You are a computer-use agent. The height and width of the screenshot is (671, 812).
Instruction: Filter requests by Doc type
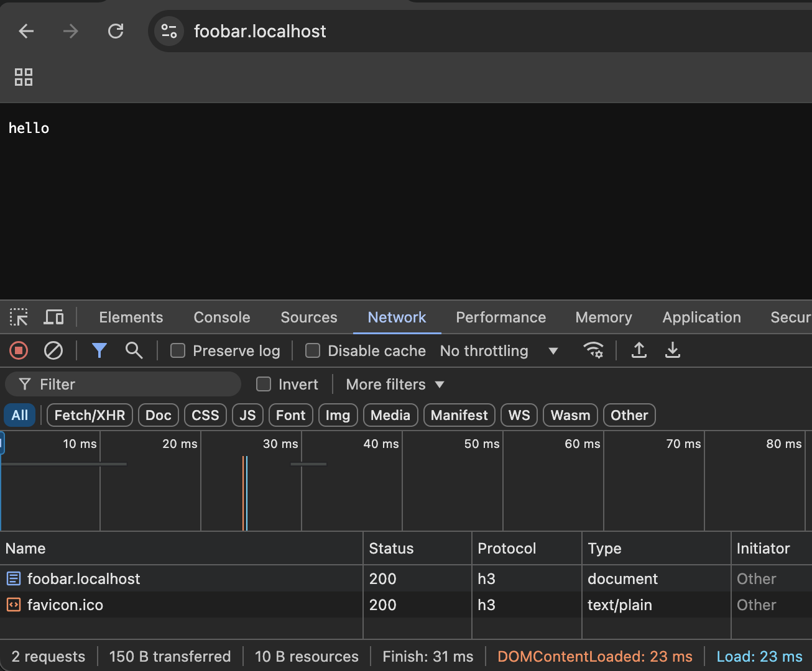[159, 415]
